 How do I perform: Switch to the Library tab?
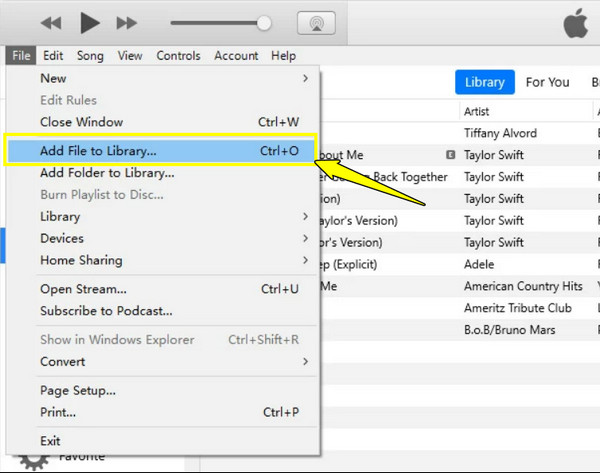pyautogui.click(x=484, y=82)
